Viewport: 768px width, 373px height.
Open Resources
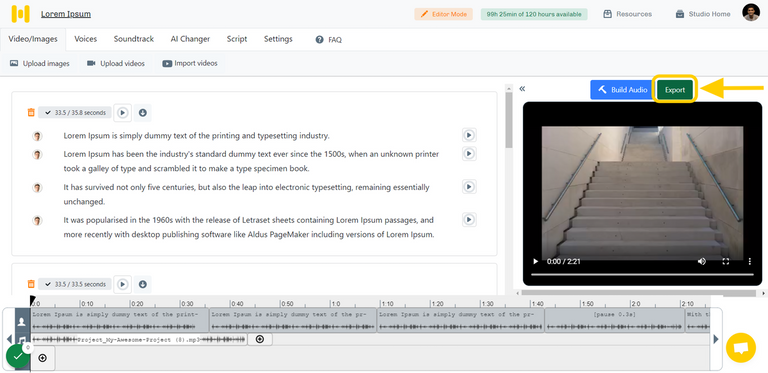(x=627, y=14)
